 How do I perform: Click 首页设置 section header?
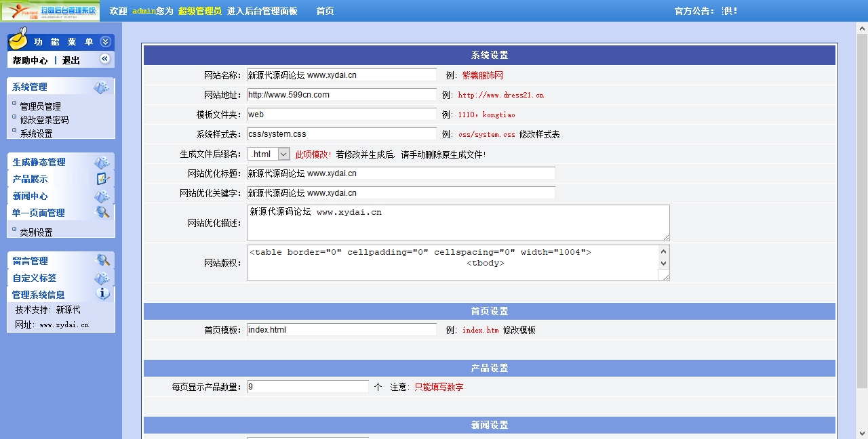pos(490,311)
